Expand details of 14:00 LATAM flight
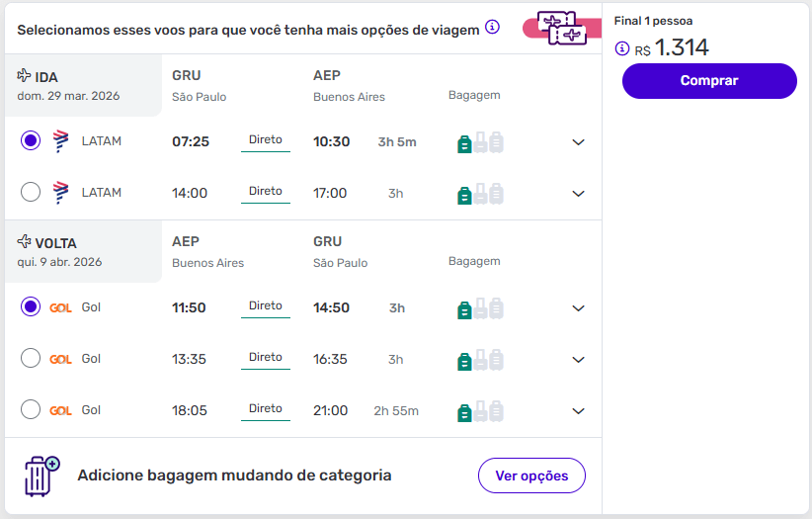This screenshot has height=519, width=812. point(579,194)
